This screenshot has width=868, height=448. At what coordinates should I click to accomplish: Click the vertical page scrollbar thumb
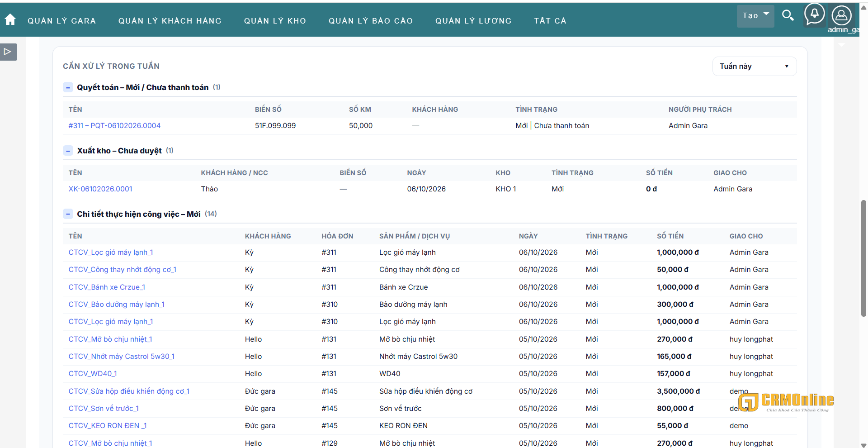[x=863, y=258]
